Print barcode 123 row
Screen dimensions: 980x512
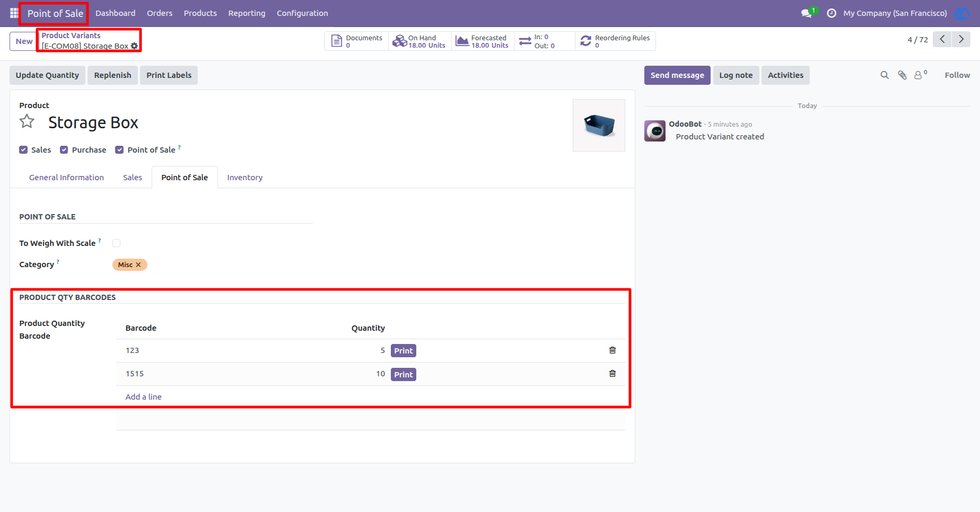403,351
